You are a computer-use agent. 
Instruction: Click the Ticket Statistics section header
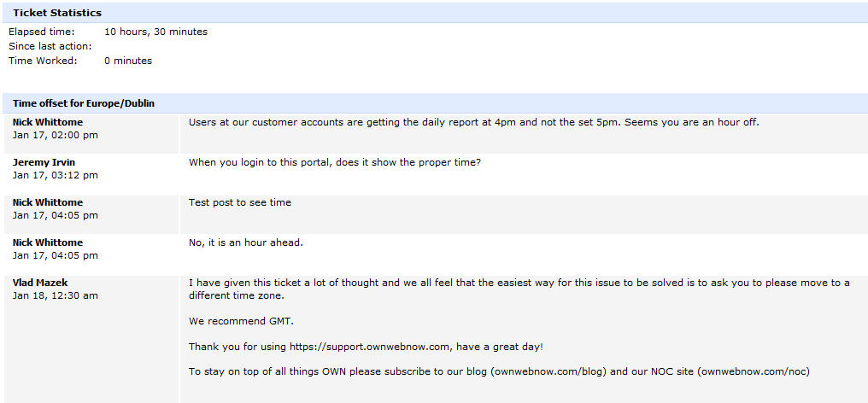[x=57, y=13]
